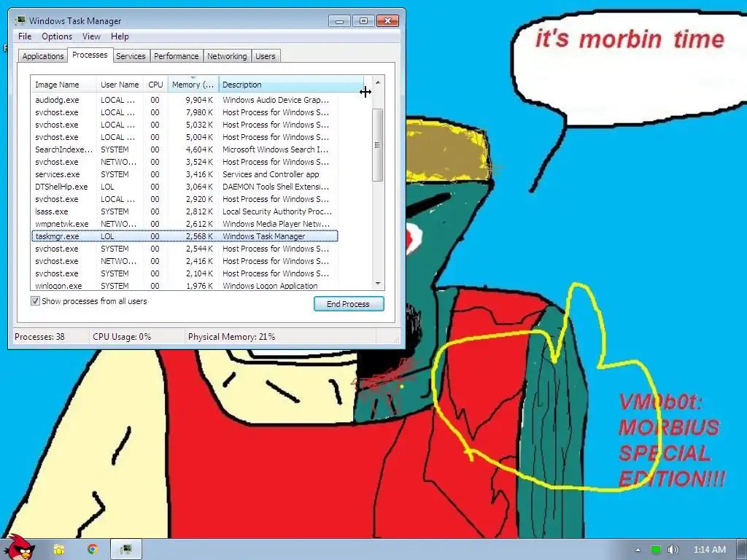Click svchost.exe row with 5,032 K memory
The width and height of the screenshot is (747, 560).
[185, 125]
